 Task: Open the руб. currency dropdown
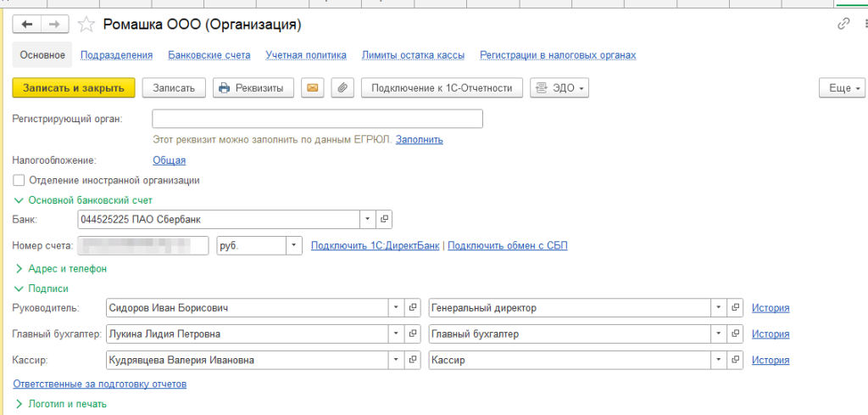tap(294, 245)
